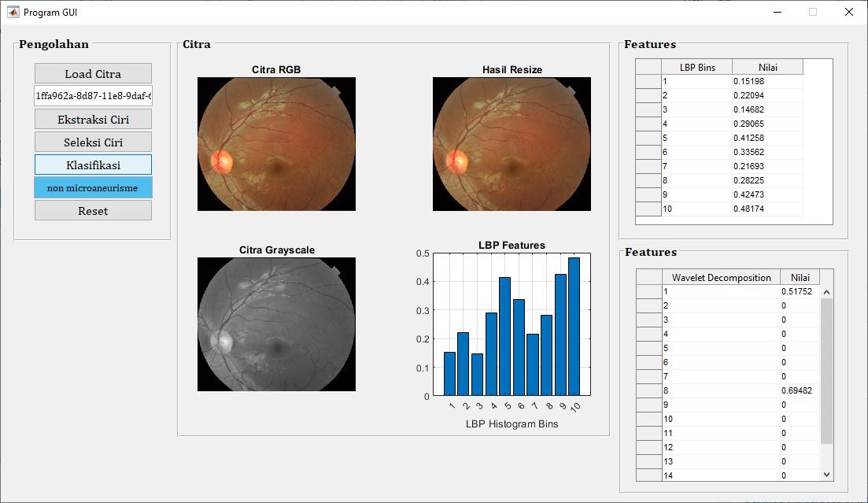This screenshot has width=868, height=503.
Task: Click the Reset button
Action: click(x=93, y=211)
